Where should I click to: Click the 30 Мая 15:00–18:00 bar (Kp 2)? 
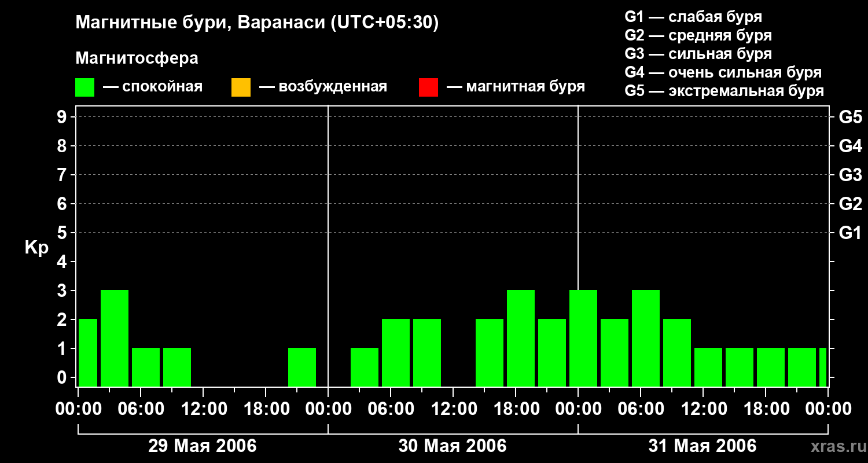coord(490,352)
